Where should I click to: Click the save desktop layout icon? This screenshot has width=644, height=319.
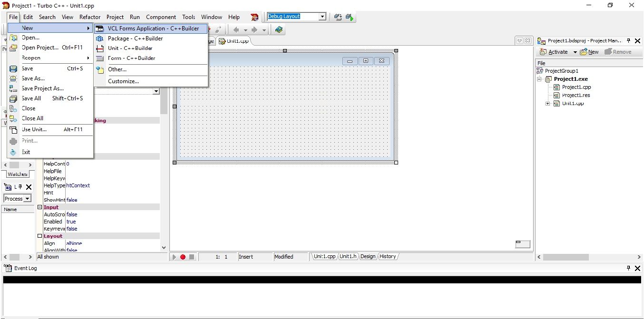(x=338, y=17)
